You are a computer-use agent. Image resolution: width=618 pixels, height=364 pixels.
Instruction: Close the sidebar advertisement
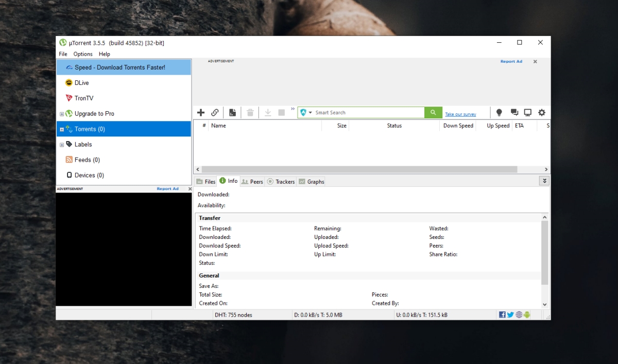pos(190,189)
